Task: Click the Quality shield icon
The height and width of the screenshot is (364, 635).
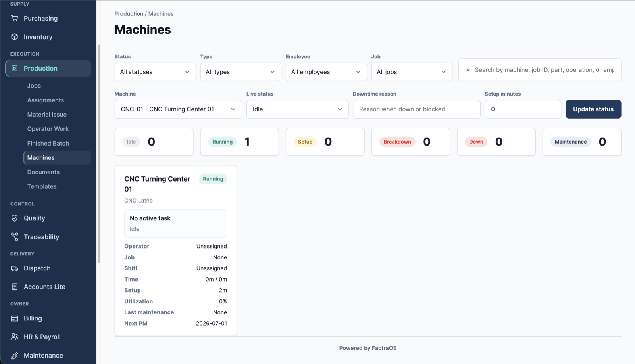Action: 15,218
